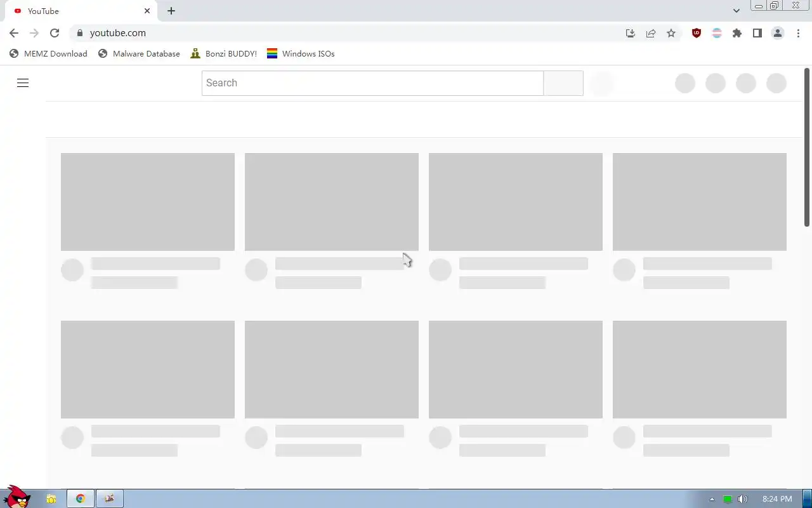Click the Angry Bird Start button
Image resolution: width=812 pixels, height=508 pixels.
pyautogui.click(x=17, y=497)
